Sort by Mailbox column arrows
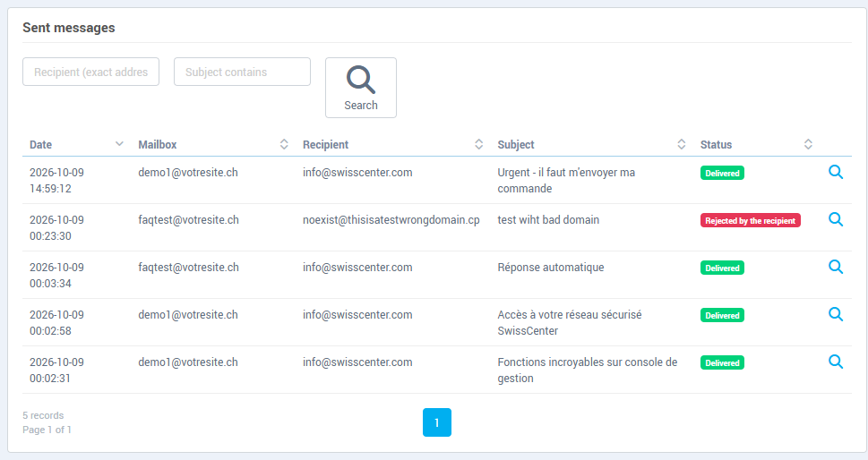This screenshot has width=868, height=460. point(284,144)
